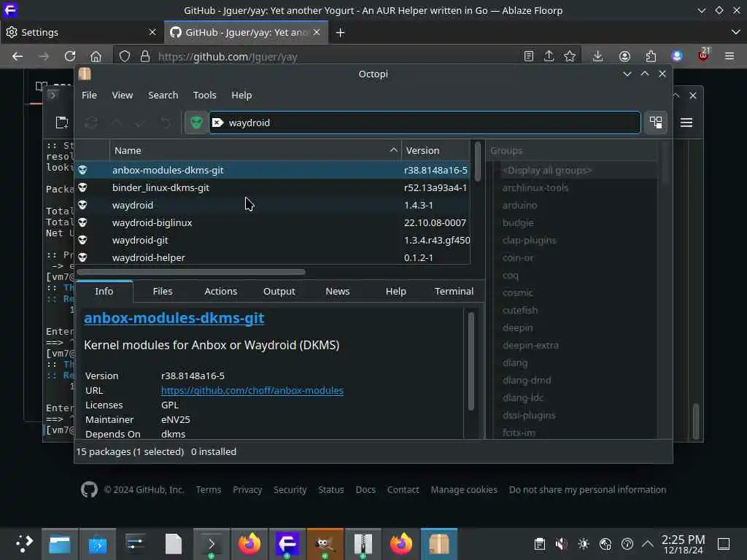Click the Info pane vertical scrollbar
Screen dimensions: 747x560
coord(471,361)
